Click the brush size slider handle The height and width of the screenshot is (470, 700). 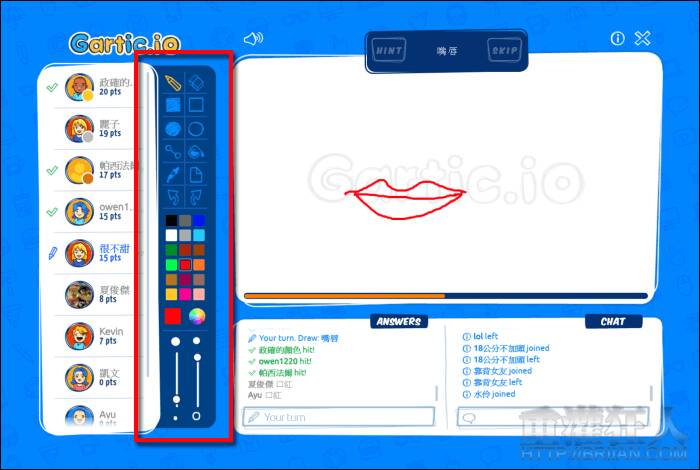(176, 399)
